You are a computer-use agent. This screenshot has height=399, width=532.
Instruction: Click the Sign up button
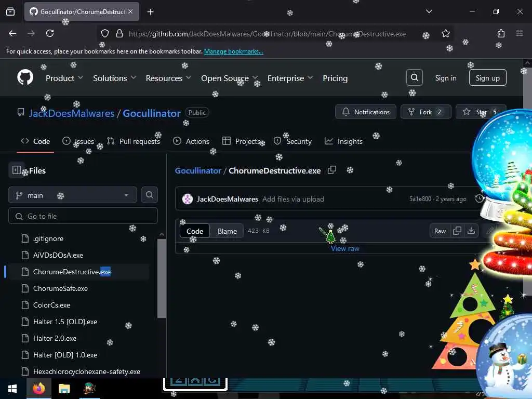pos(487,78)
